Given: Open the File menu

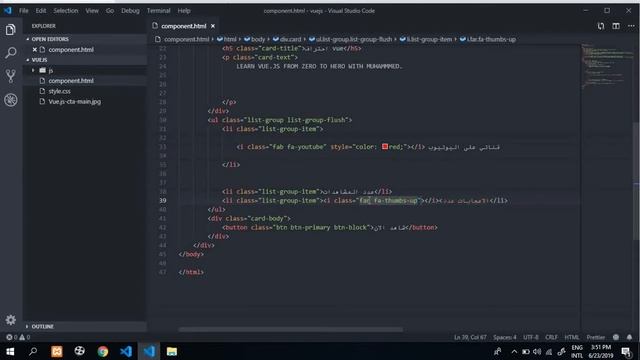Looking at the screenshot, I should click(x=24, y=11).
